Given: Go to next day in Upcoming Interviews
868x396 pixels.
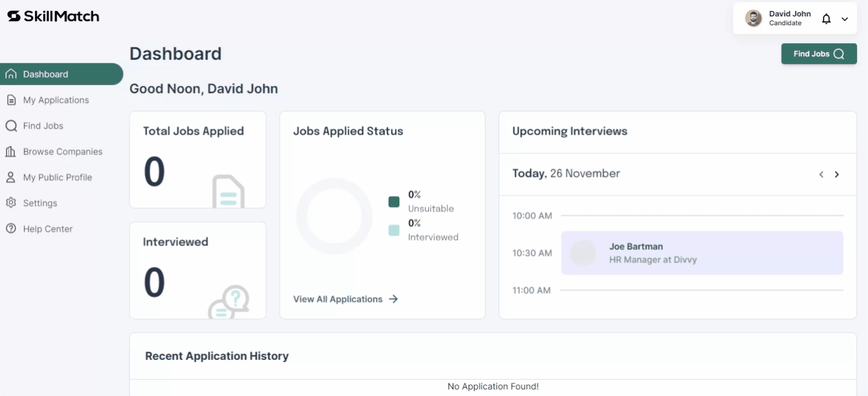Looking at the screenshot, I should [837, 174].
